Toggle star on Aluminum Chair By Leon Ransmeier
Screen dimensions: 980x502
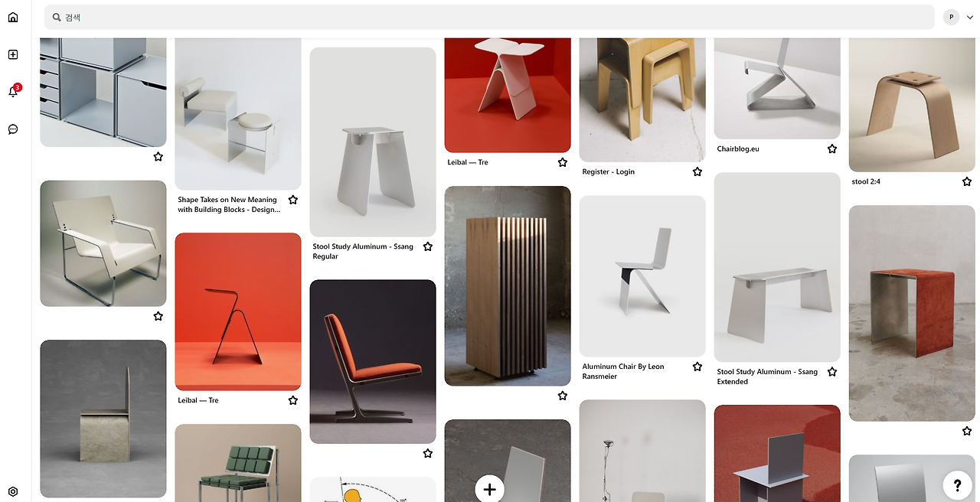(x=697, y=367)
